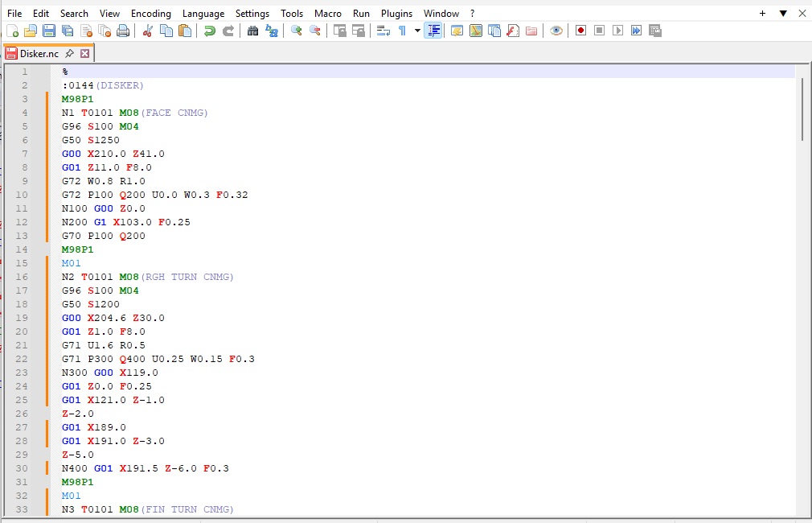Expand the show symbols dropdown arrow
Viewport: 812px width, 523px height.
[417, 31]
